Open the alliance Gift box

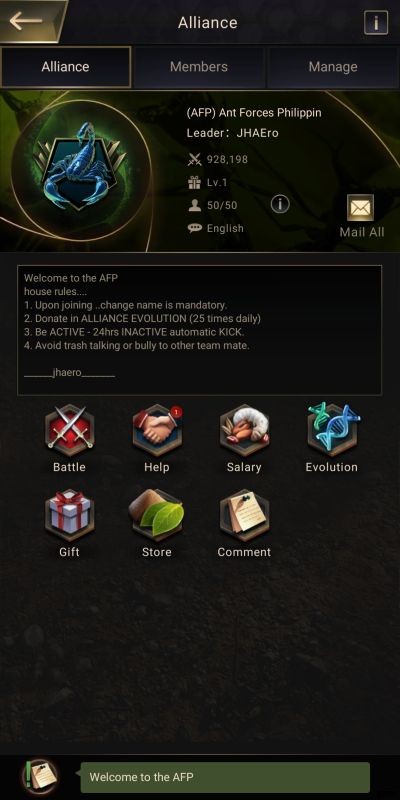click(x=69, y=515)
